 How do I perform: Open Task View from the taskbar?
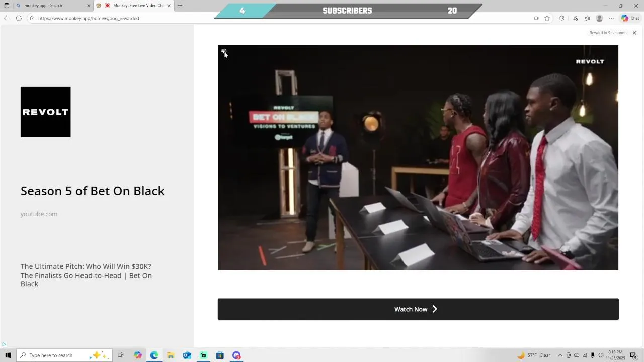click(121, 355)
